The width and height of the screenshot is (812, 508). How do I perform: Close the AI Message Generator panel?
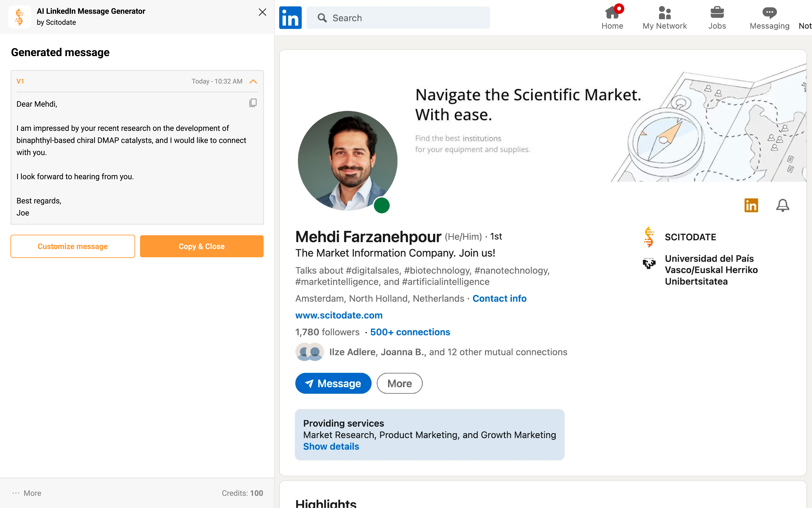coord(262,12)
